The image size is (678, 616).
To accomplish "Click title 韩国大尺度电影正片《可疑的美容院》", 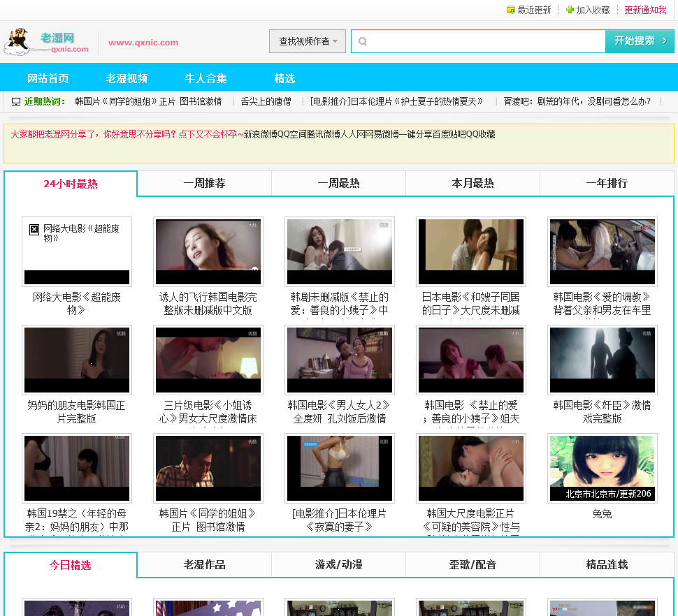I will coord(471,520).
